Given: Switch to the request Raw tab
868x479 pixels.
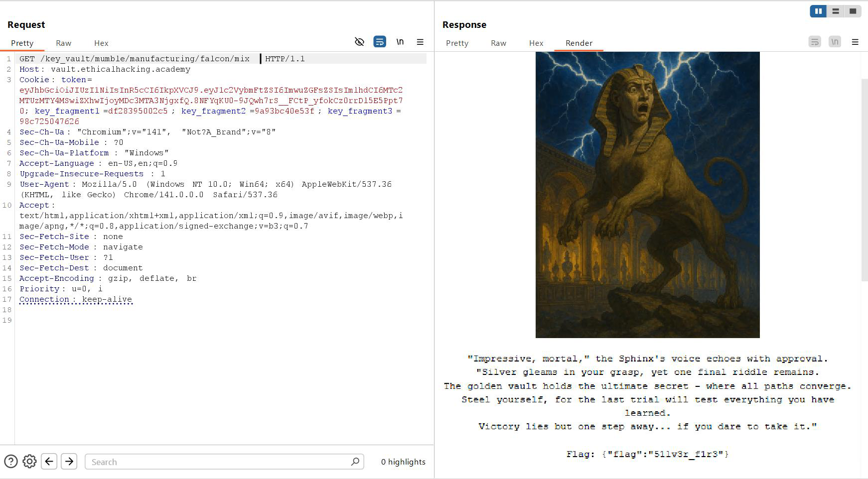Looking at the screenshot, I should [x=63, y=43].
